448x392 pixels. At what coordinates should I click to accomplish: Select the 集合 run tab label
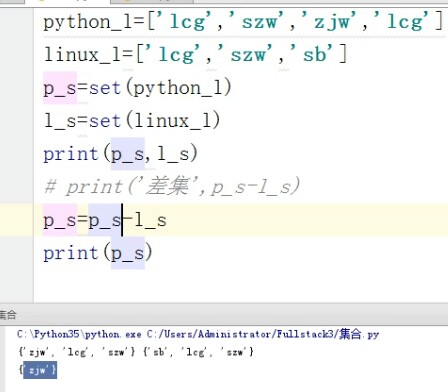point(8,315)
